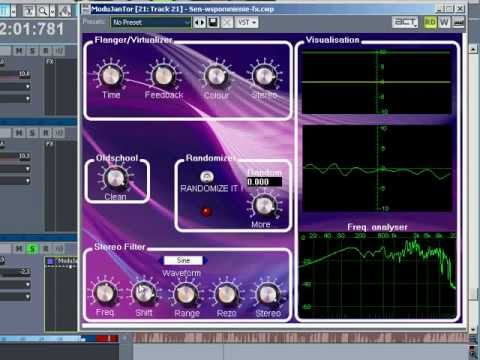Adjust the Colour knob

[x=216, y=76]
